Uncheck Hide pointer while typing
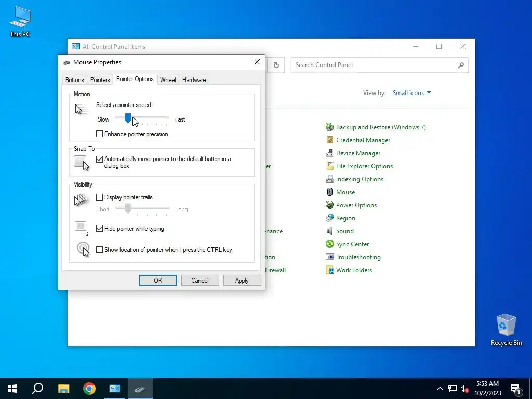532x399 pixels. click(99, 229)
